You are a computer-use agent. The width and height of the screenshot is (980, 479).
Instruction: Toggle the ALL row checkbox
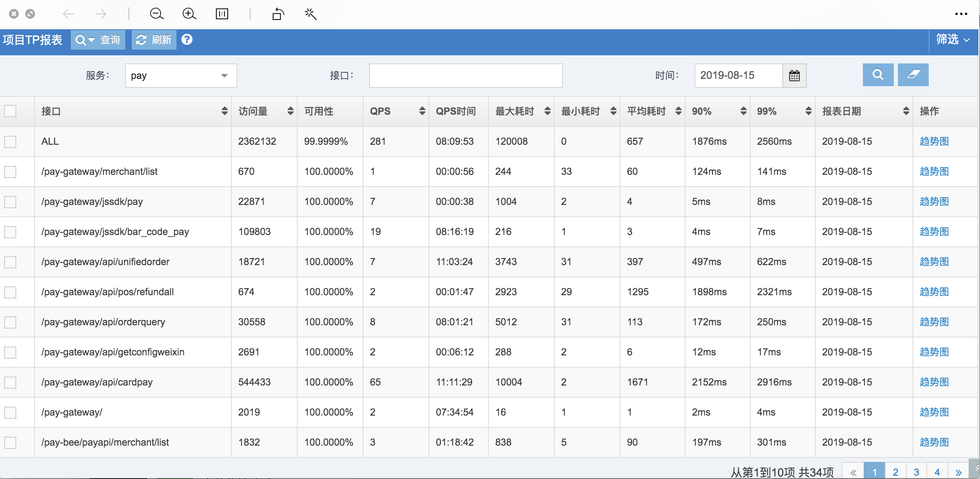click(x=11, y=140)
